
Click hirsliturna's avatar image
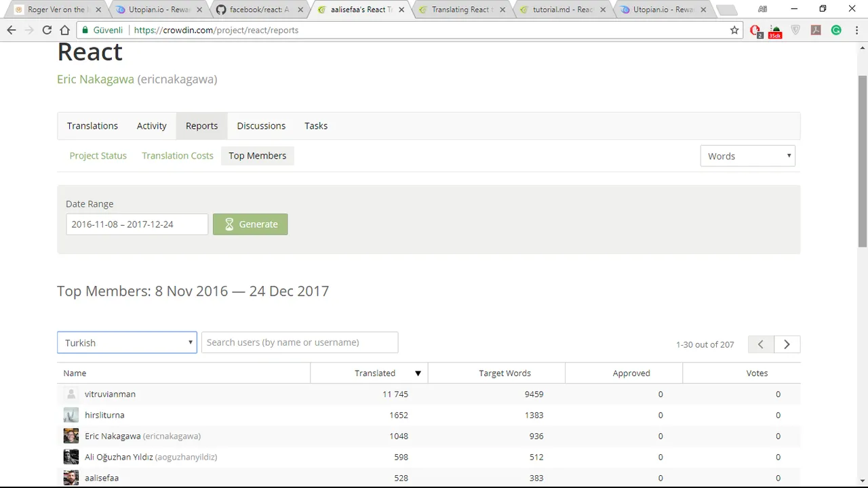point(71,415)
